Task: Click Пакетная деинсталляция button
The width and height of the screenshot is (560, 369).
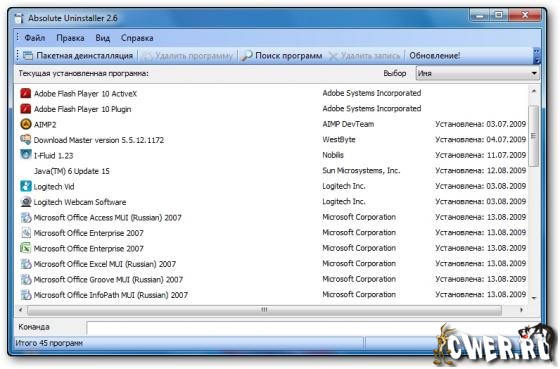Action: tap(78, 56)
